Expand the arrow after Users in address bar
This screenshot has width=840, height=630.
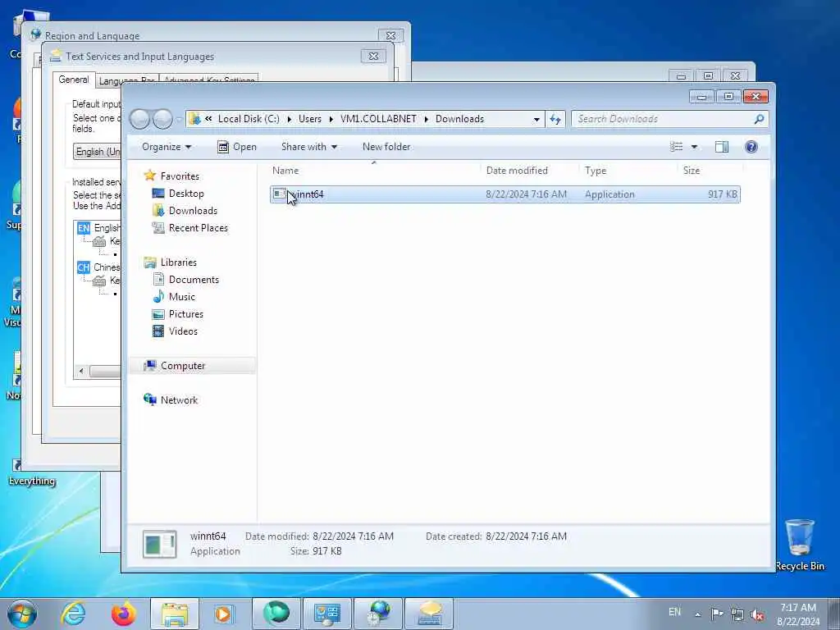click(331, 119)
